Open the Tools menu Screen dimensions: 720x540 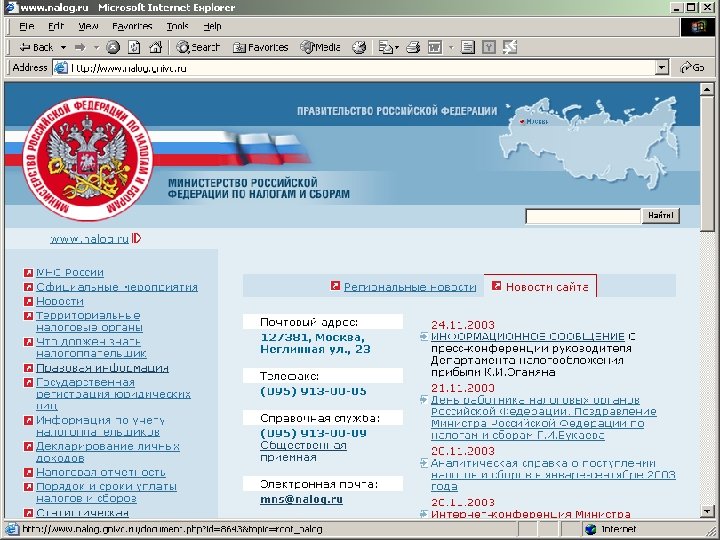pos(177,27)
